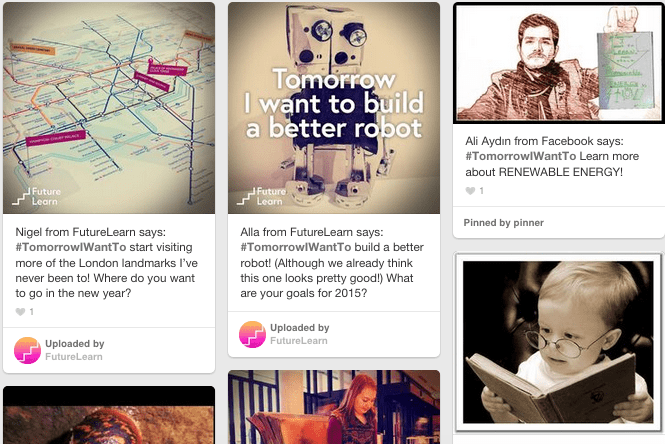Viewport: 665px width, 444px height.
Task: Click #TomorrowIWantTo hashtag in Alla's pin
Action: (x=290, y=248)
